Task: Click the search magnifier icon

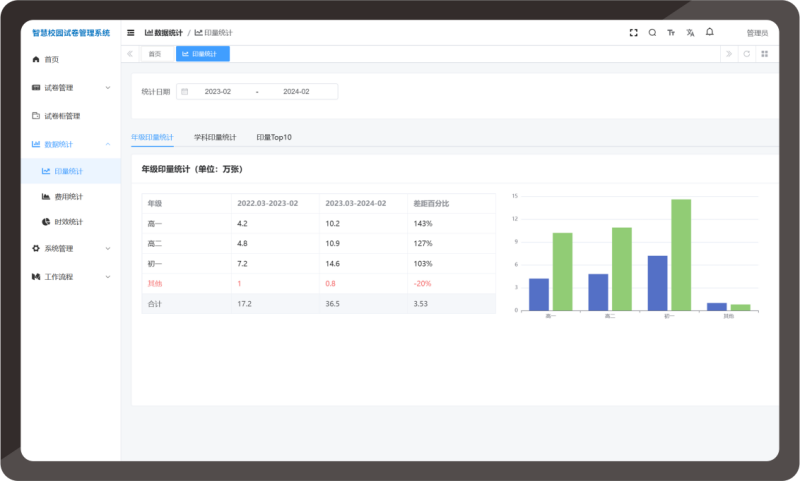Action: tap(652, 33)
